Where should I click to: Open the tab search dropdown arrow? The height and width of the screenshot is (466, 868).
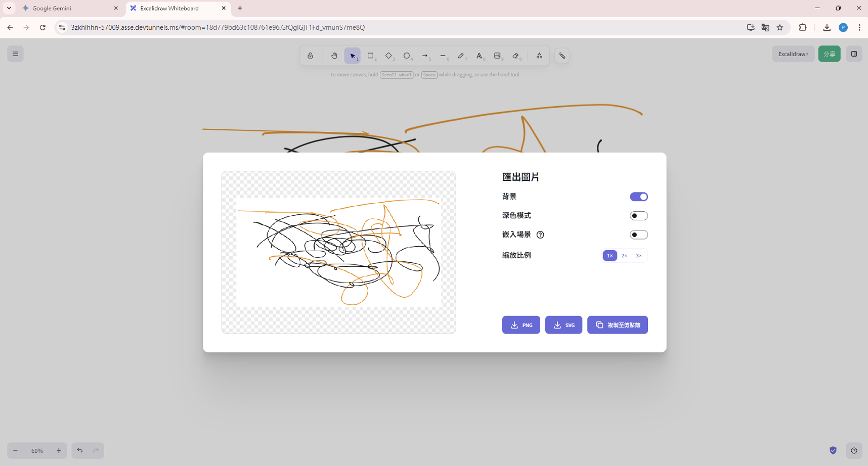(x=9, y=8)
